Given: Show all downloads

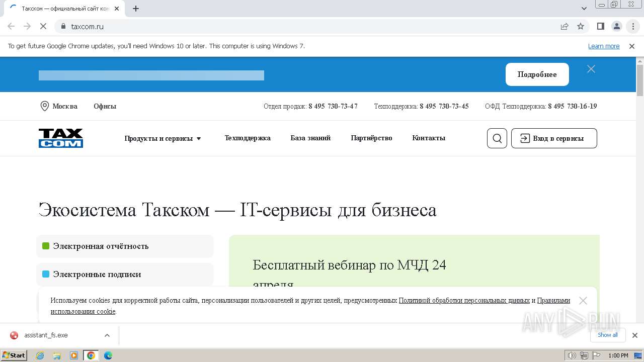Looking at the screenshot, I should pos(608,335).
